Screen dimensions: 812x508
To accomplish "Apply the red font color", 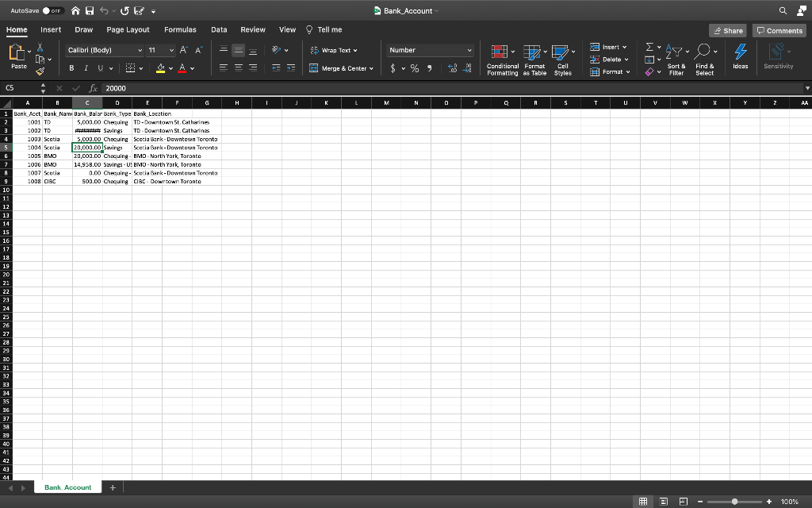I will tap(182, 68).
